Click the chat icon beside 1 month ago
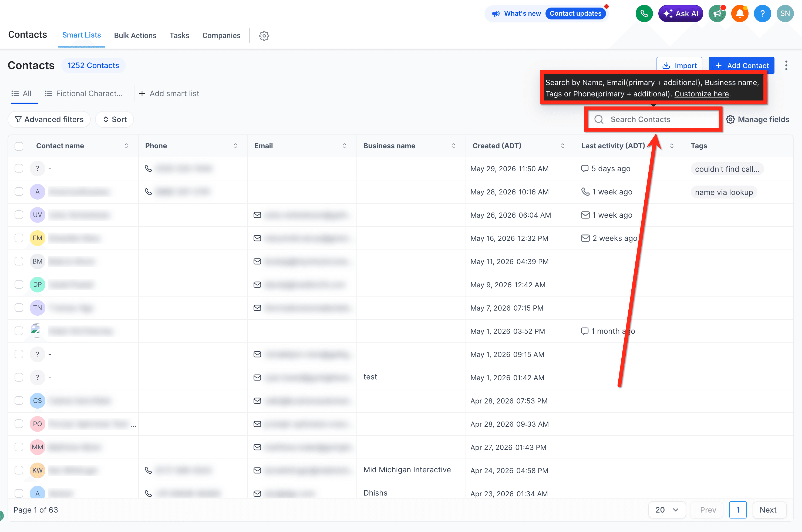802x532 pixels. click(x=585, y=331)
